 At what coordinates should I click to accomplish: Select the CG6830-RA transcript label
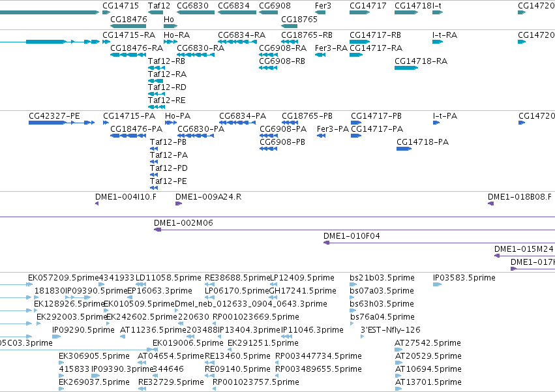pyautogui.click(x=200, y=48)
